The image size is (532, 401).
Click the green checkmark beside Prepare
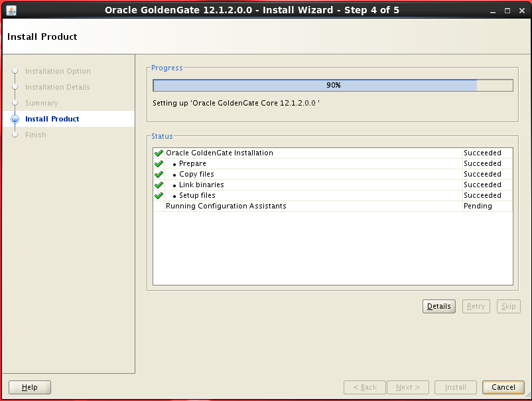(159, 164)
